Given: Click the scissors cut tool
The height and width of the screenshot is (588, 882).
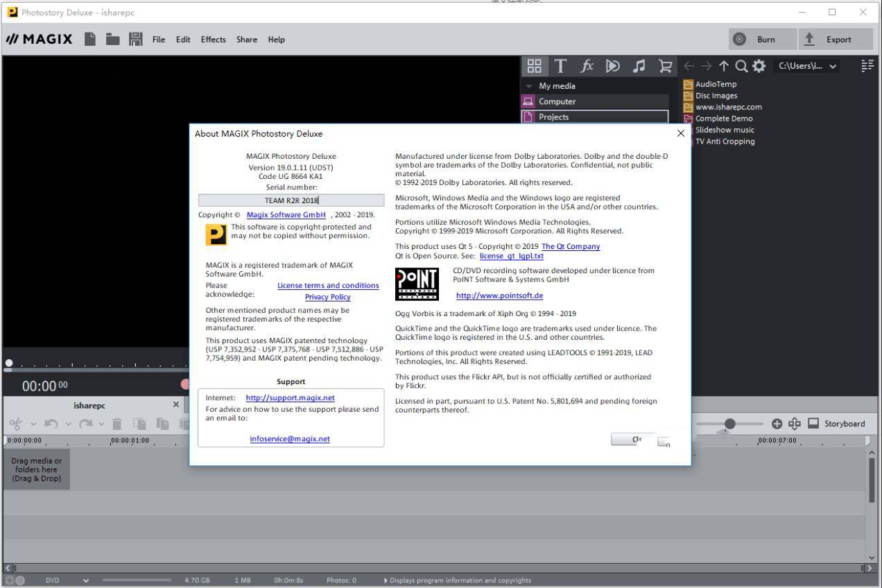Looking at the screenshot, I should click(x=15, y=424).
